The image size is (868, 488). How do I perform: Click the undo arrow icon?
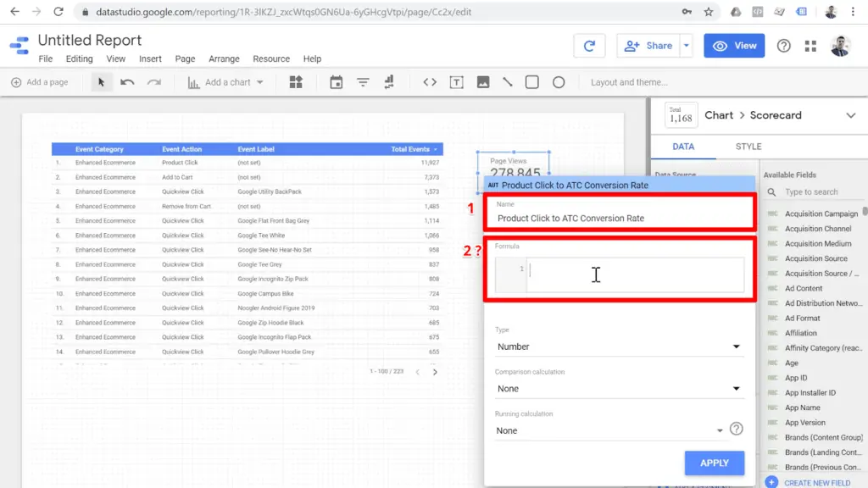pyautogui.click(x=126, y=81)
